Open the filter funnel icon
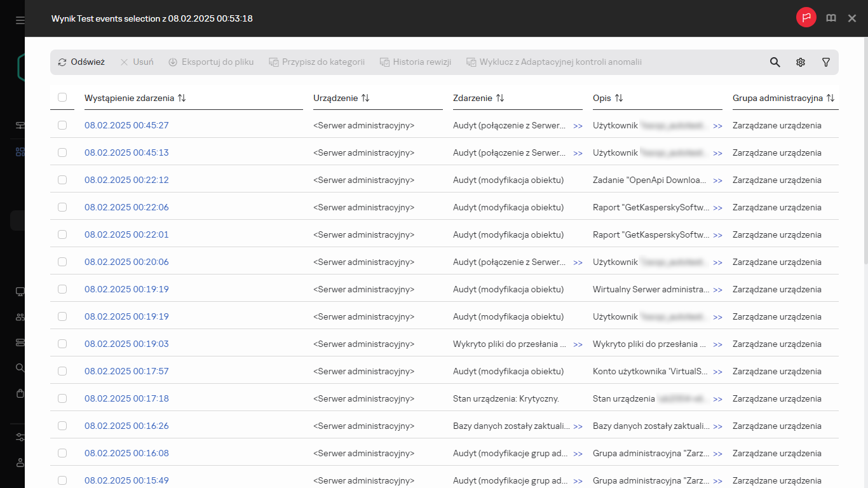This screenshot has height=488, width=868. pos(826,62)
